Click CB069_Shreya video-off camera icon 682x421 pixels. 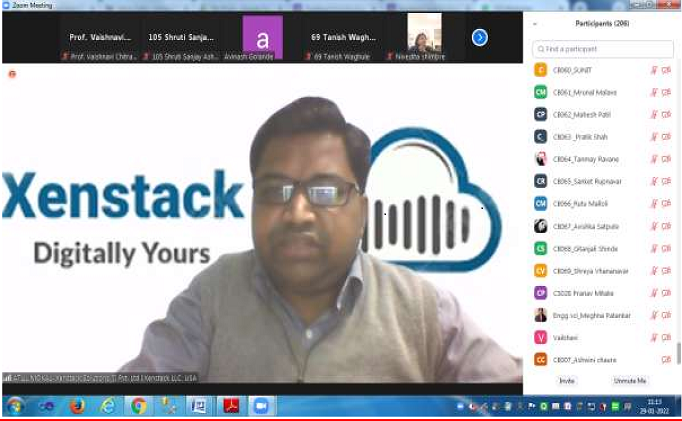(x=666, y=271)
